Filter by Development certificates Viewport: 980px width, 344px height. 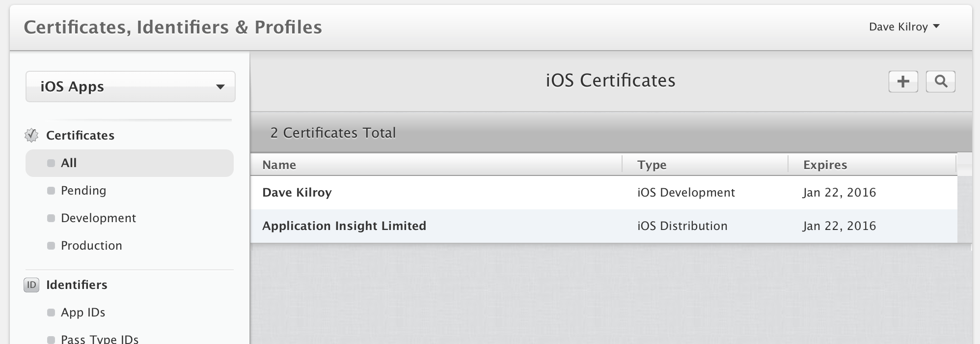tap(98, 218)
